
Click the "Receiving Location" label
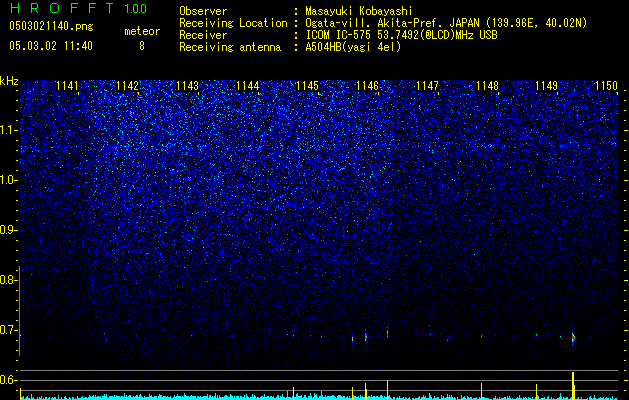point(233,23)
